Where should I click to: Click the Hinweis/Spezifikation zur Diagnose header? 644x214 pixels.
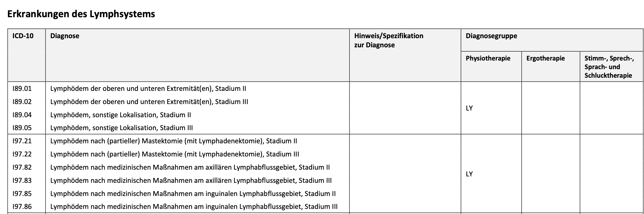pos(389,40)
